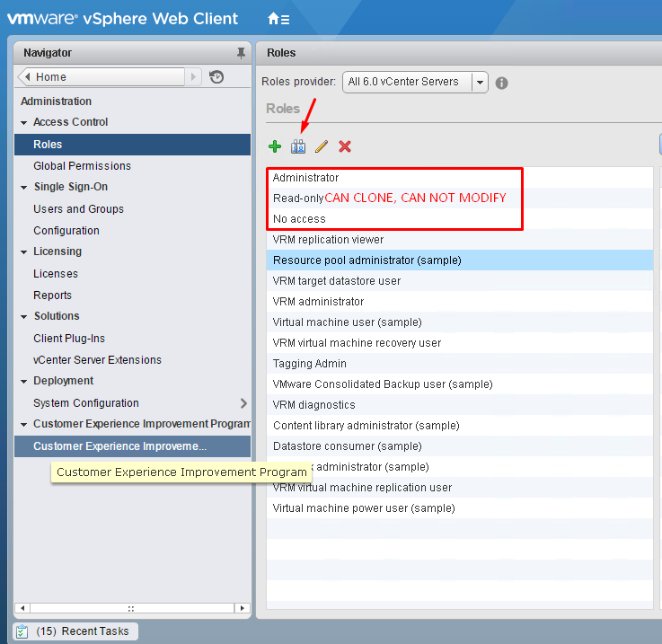Go back to Home in Navigator
Image resolution: width=662 pixels, height=644 pixels.
point(102,77)
